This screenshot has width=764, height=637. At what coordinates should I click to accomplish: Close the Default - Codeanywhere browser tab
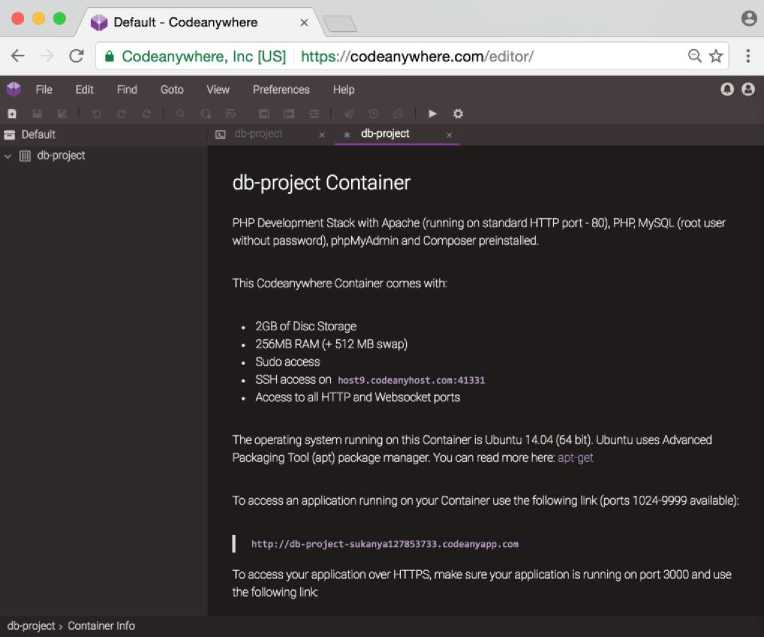point(304,23)
